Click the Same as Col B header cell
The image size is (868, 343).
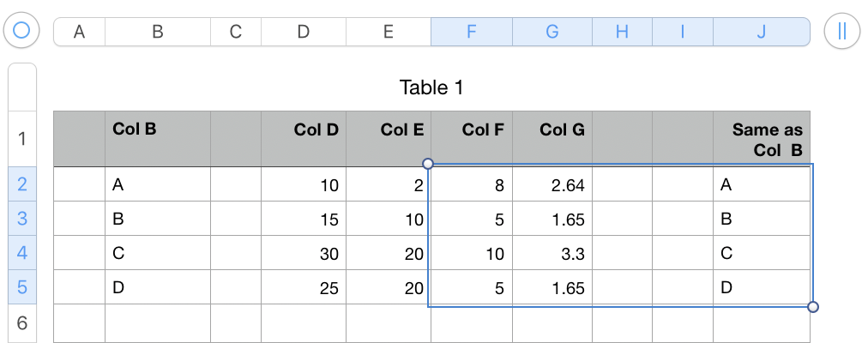click(x=761, y=138)
